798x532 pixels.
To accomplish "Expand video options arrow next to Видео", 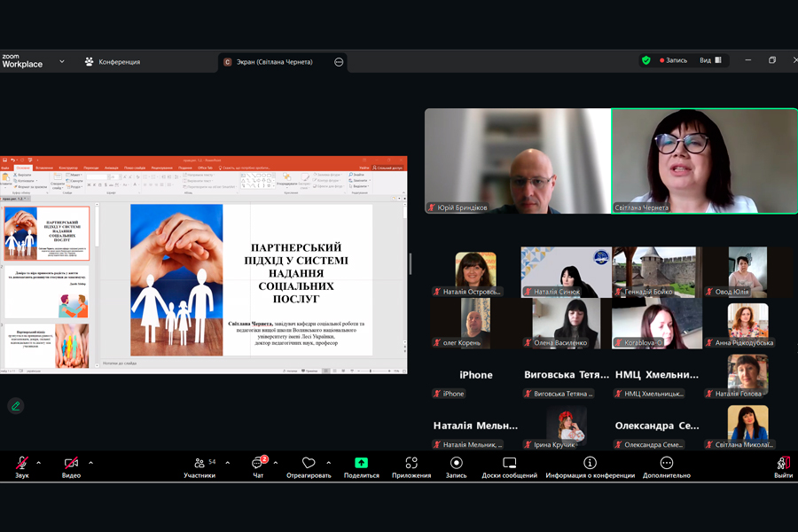I will click(x=90, y=463).
